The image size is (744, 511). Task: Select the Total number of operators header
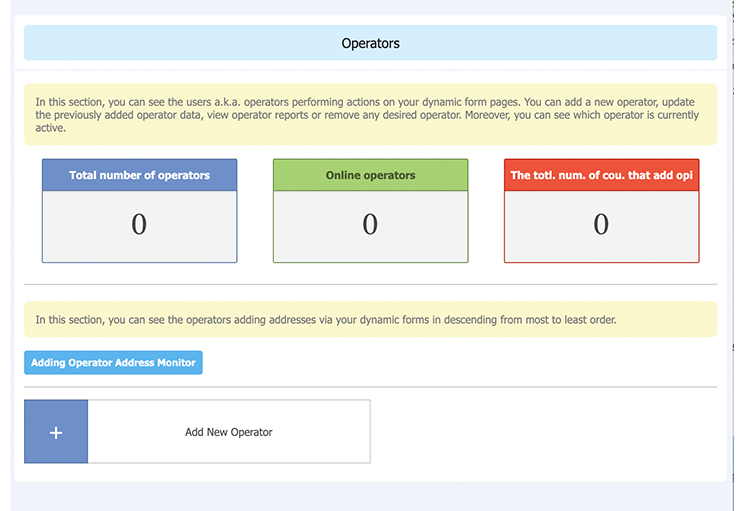(140, 175)
